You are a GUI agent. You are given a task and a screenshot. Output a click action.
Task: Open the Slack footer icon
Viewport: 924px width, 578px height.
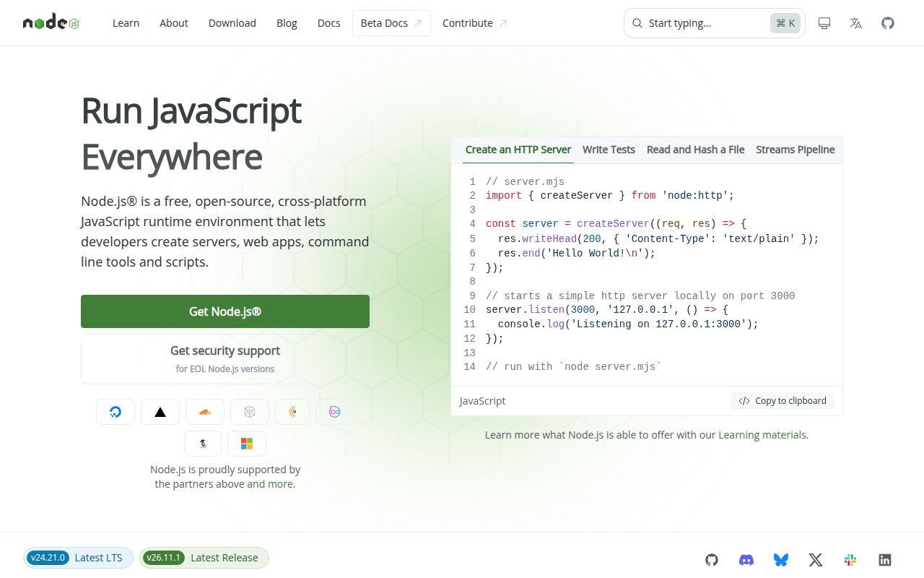pos(850,559)
